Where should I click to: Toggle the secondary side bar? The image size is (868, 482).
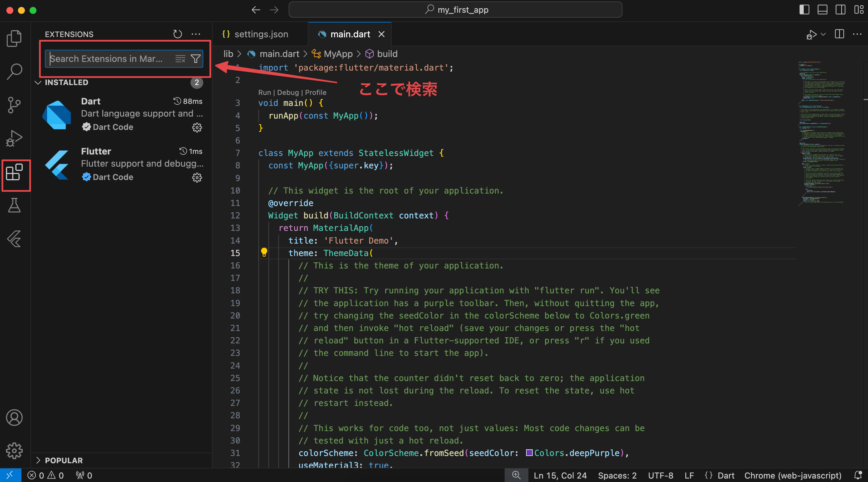point(841,10)
